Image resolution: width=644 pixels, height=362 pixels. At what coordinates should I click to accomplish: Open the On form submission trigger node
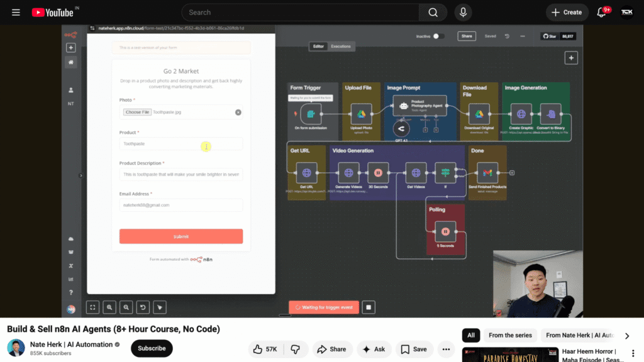coord(311,114)
